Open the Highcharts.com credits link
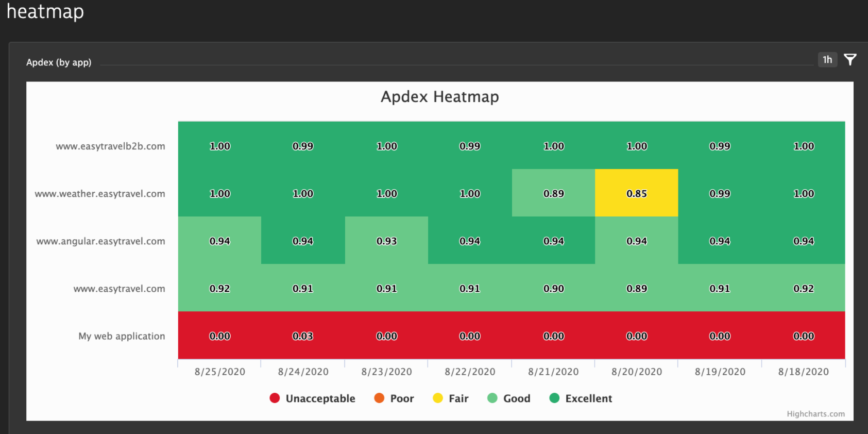Image resolution: width=868 pixels, height=434 pixels. pyautogui.click(x=815, y=414)
